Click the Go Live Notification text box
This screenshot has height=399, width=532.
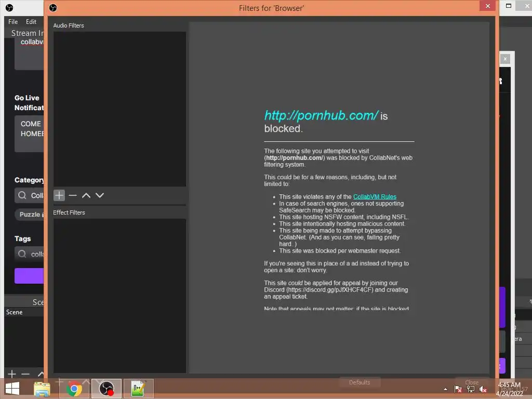tap(29, 134)
